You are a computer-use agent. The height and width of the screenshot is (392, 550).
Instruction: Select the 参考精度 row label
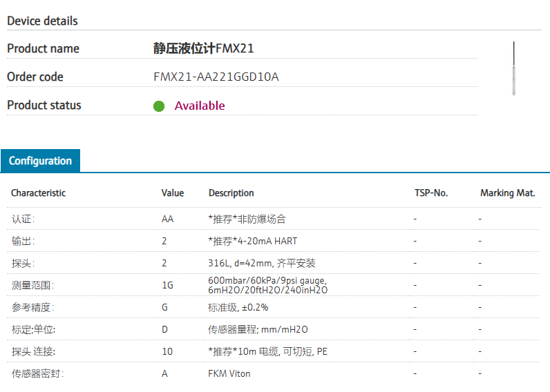click(32, 307)
